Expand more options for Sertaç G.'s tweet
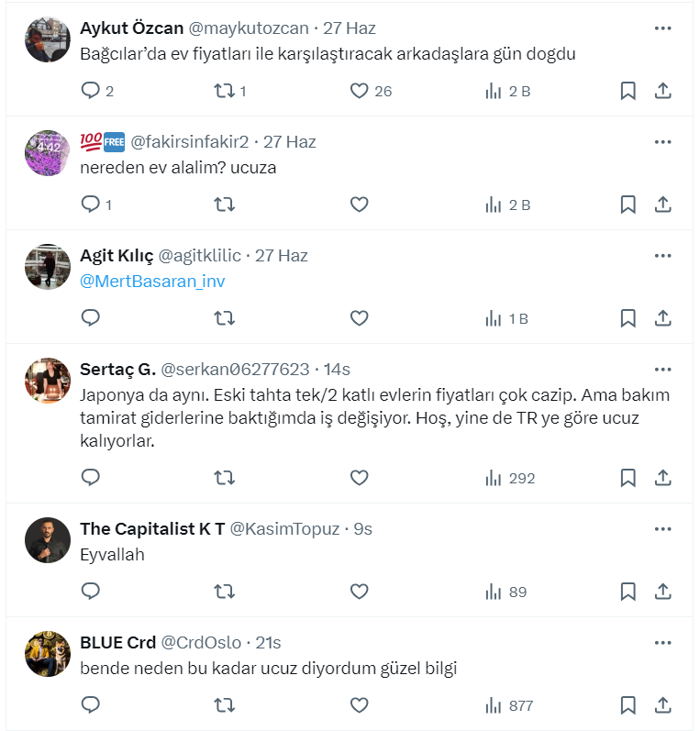 (x=662, y=369)
